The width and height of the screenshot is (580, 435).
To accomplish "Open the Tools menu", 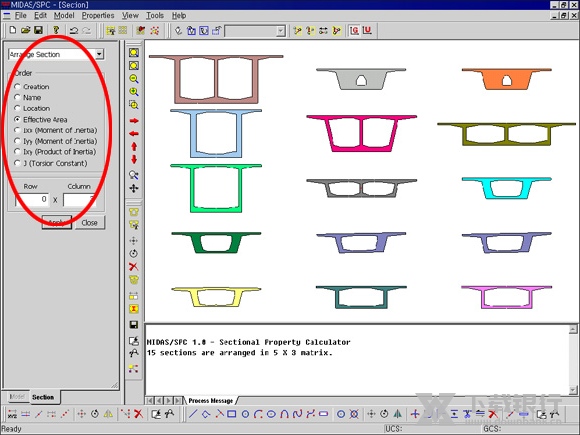I will point(155,16).
